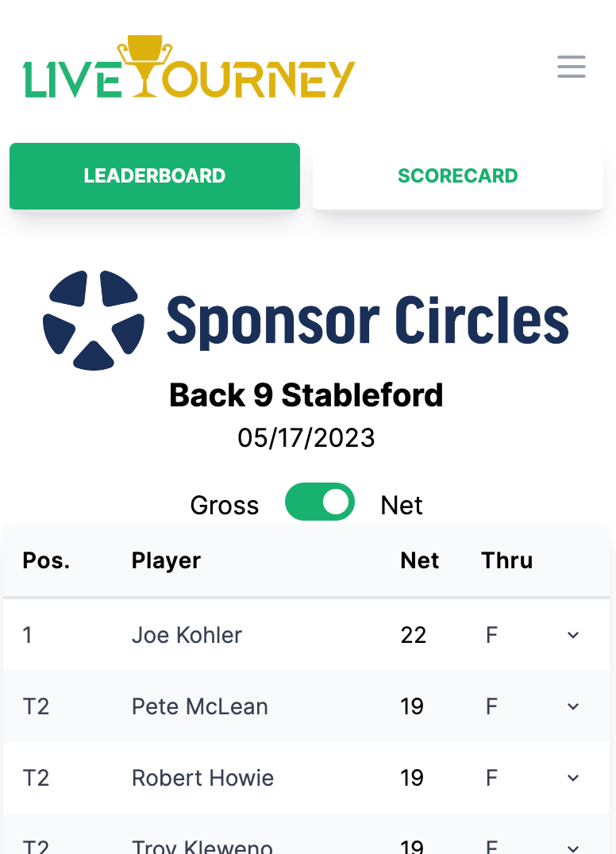Click the Pete McLean player name
Viewport: 616px width, 854px height.
[x=200, y=706]
